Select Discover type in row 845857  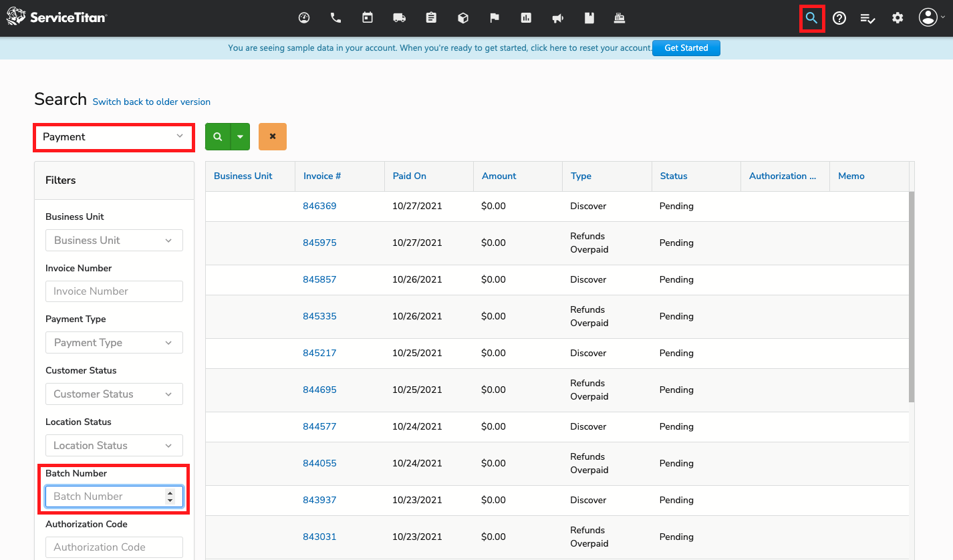[x=588, y=280]
